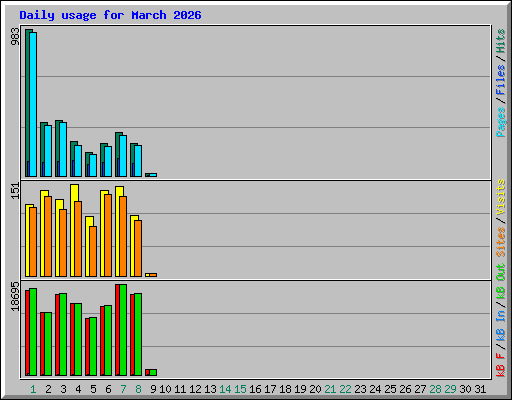Click the 151 axis maximum label
512x400 pixels.
click(x=15, y=191)
